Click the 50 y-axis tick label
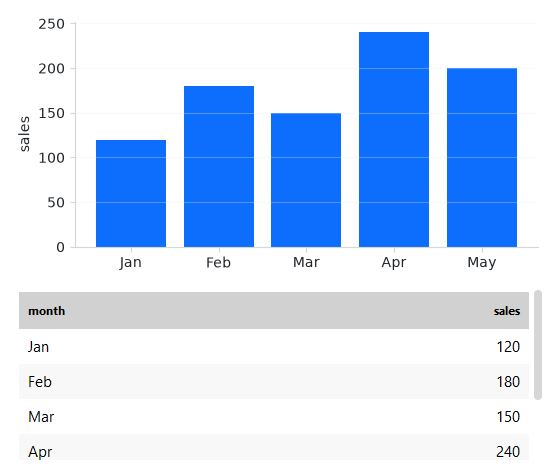Image resolution: width=556 pixels, height=476 pixels. 56,203
